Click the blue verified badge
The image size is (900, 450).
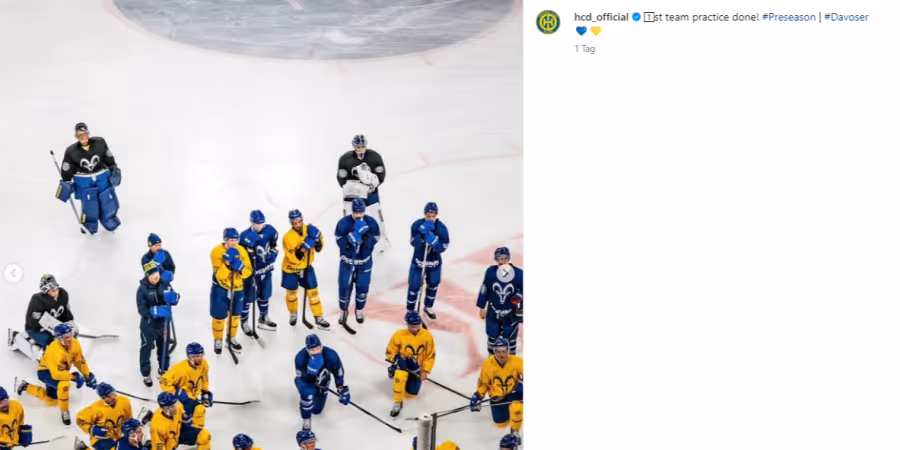point(636,17)
